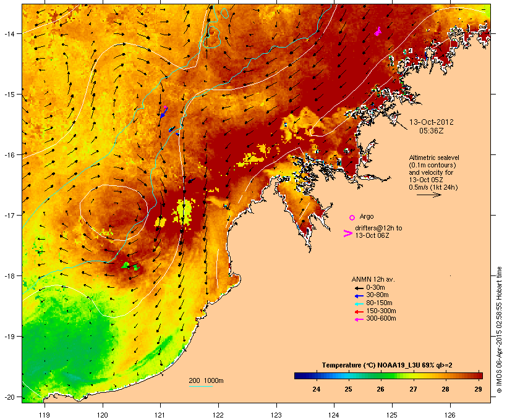The width and height of the screenshot is (507, 420).
Task: Click colorbar tick label 27
Action: (x=413, y=389)
